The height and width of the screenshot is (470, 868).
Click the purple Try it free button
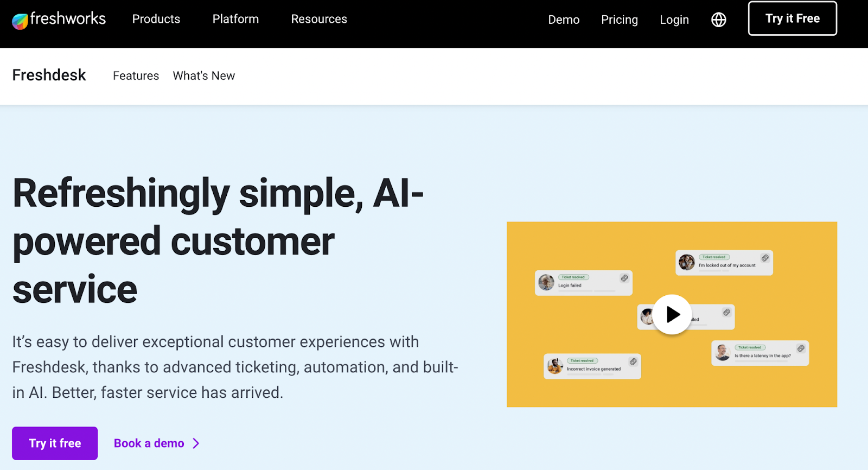click(55, 443)
